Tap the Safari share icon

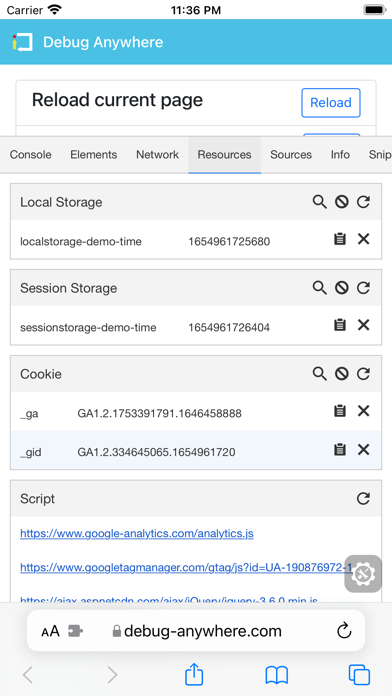pyautogui.click(x=194, y=675)
